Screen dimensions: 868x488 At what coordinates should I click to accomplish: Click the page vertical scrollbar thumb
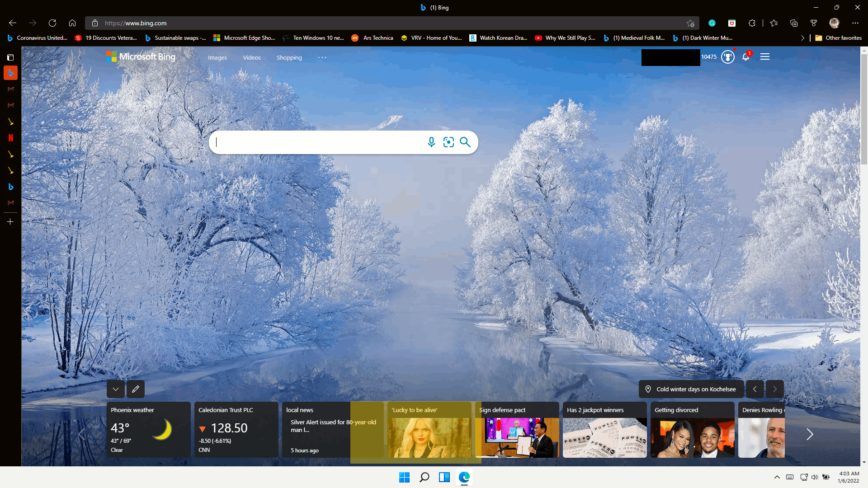[864, 108]
